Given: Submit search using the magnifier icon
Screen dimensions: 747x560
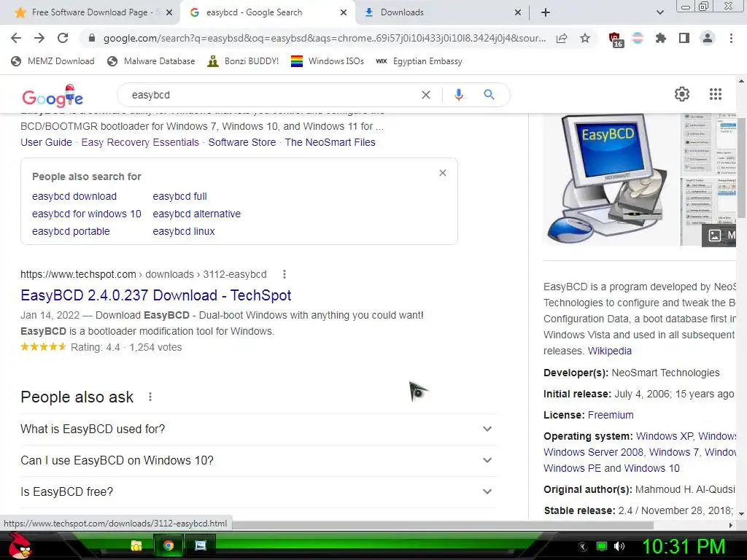Looking at the screenshot, I should click(x=489, y=95).
